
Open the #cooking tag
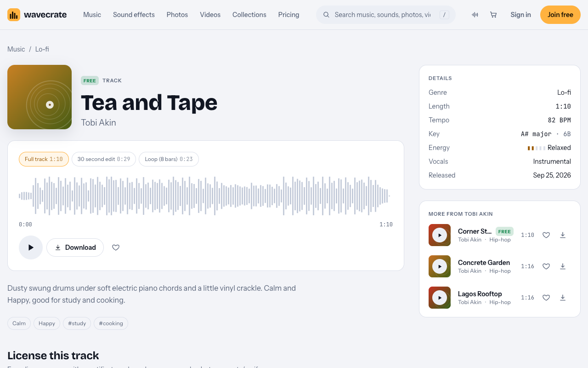[111, 323]
